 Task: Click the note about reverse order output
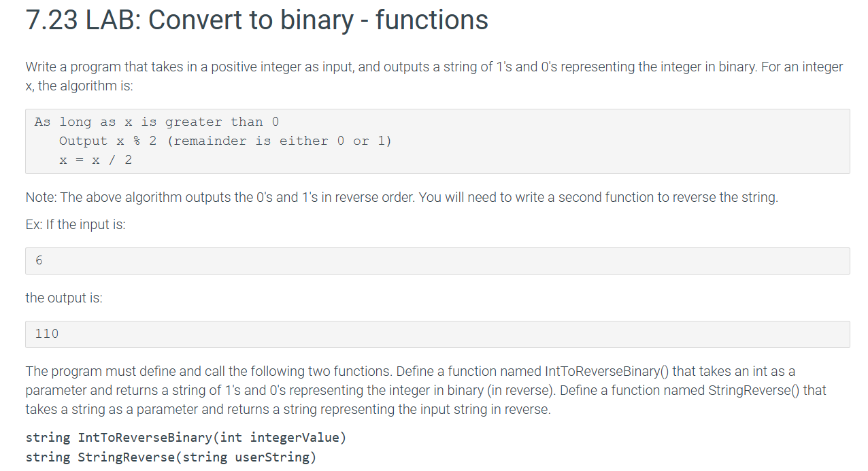pos(401,198)
